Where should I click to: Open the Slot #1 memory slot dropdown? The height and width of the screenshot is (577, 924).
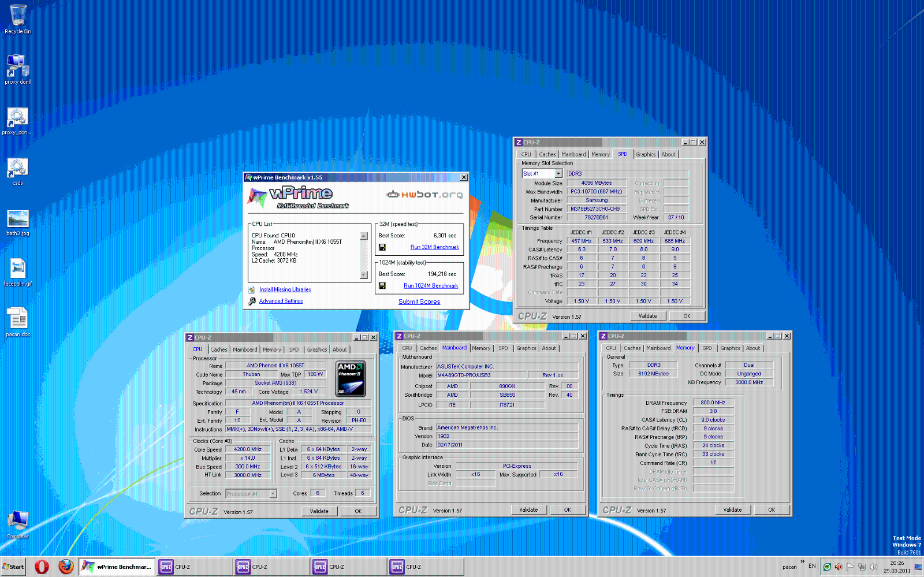coord(558,174)
